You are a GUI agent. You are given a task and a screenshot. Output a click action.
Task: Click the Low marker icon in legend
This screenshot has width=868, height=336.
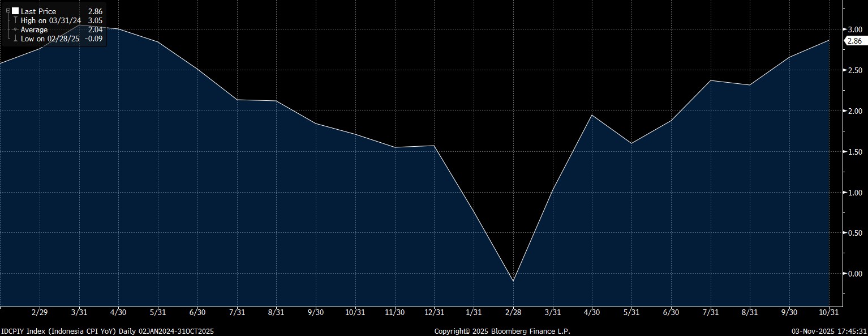click(x=14, y=39)
